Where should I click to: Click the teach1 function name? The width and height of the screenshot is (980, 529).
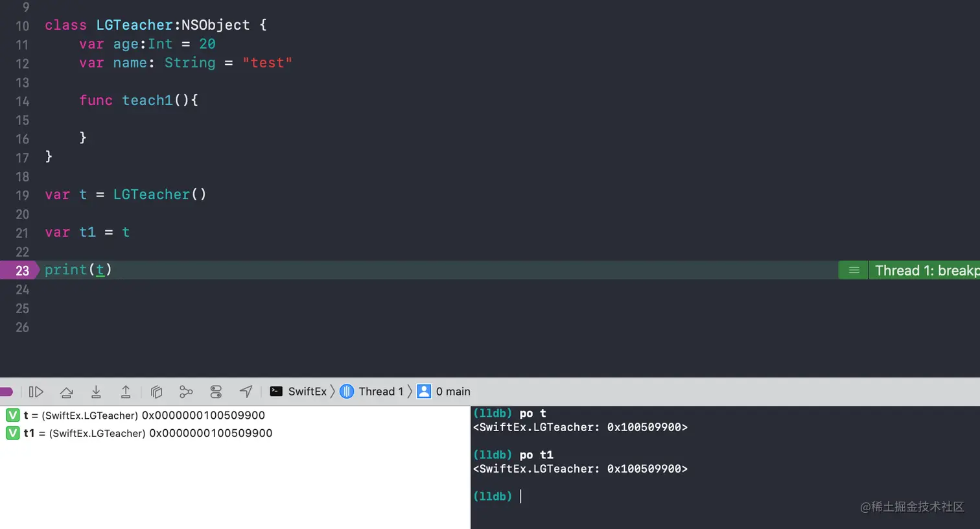[x=147, y=100]
